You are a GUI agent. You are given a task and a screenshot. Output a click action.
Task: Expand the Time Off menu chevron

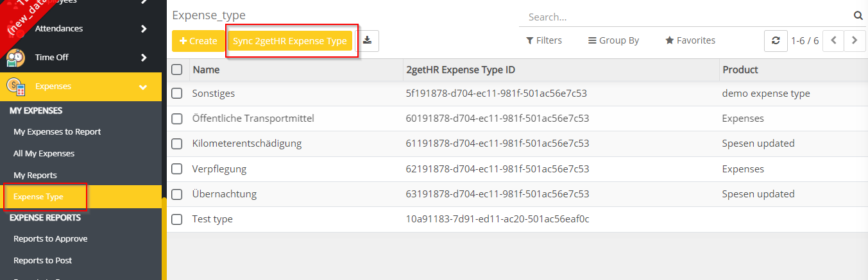144,58
